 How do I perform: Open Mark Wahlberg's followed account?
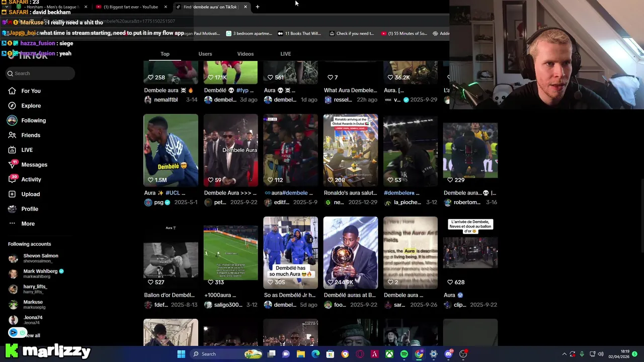coord(36,274)
